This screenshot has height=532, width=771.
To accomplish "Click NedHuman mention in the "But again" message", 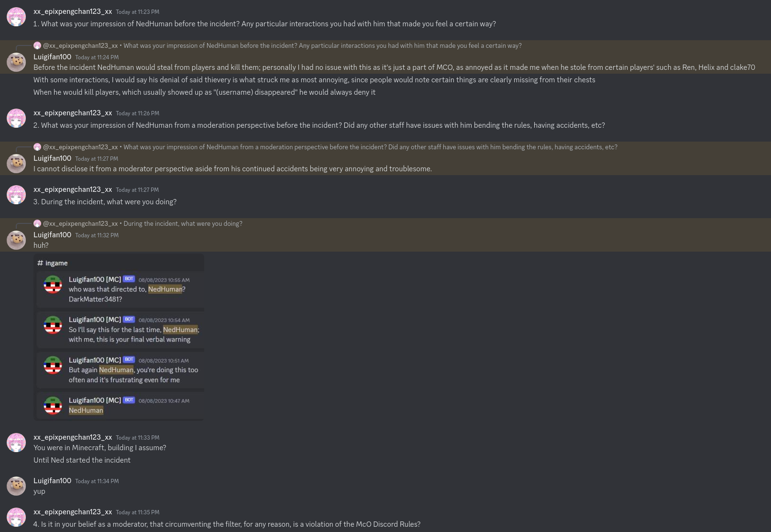I will 116,370.
